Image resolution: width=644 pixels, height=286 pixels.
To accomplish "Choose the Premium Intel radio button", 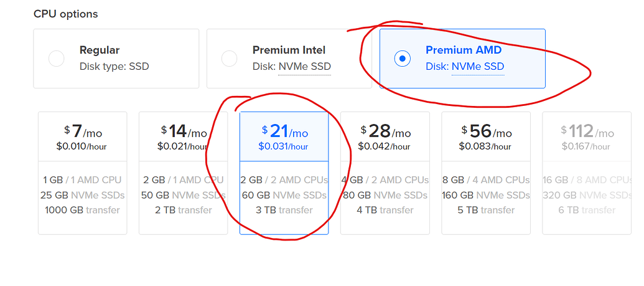I will (x=230, y=59).
